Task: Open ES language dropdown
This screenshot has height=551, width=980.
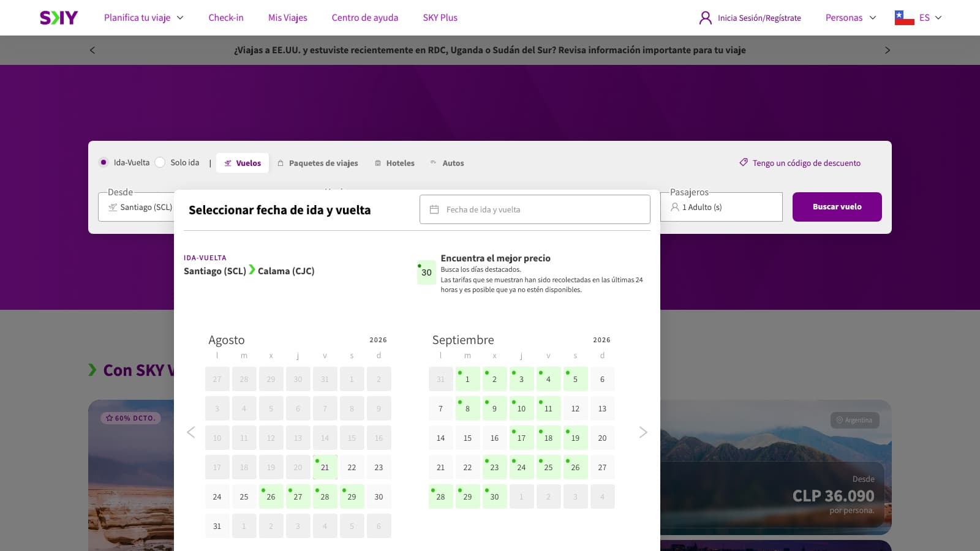Action: point(930,18)
